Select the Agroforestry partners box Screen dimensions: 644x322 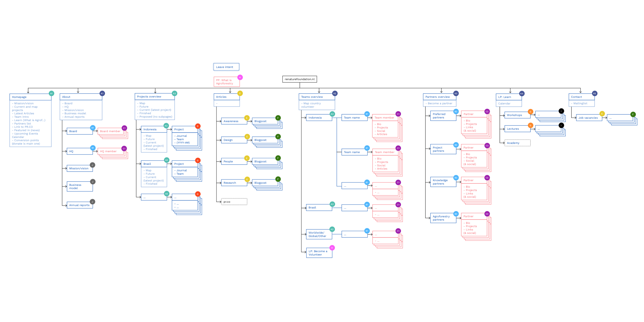(443, 218)
